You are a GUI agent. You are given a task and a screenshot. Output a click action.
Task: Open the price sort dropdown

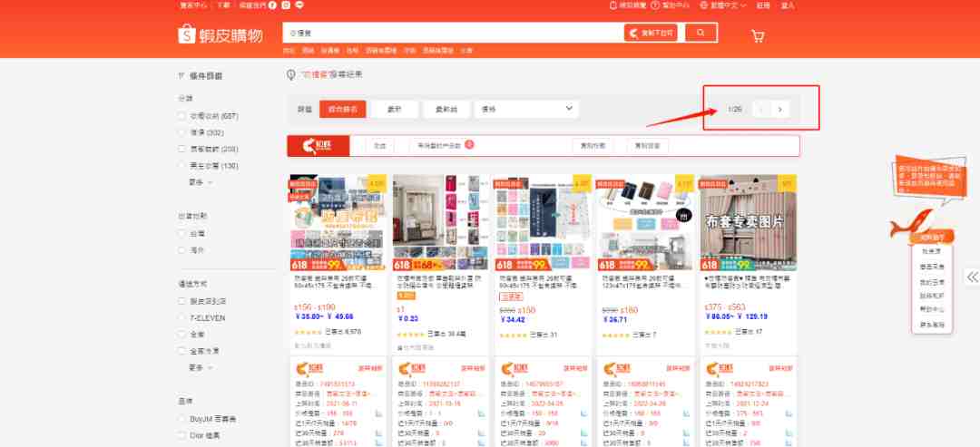coord(526,109)
